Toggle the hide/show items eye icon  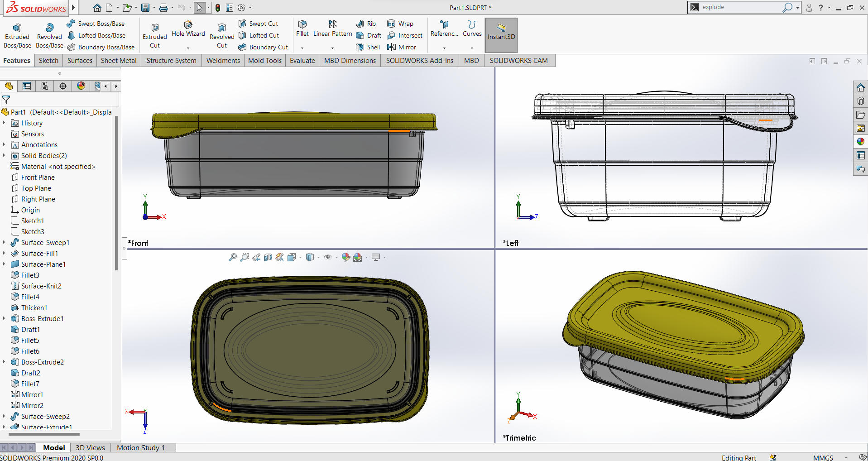tap(328, 257)
